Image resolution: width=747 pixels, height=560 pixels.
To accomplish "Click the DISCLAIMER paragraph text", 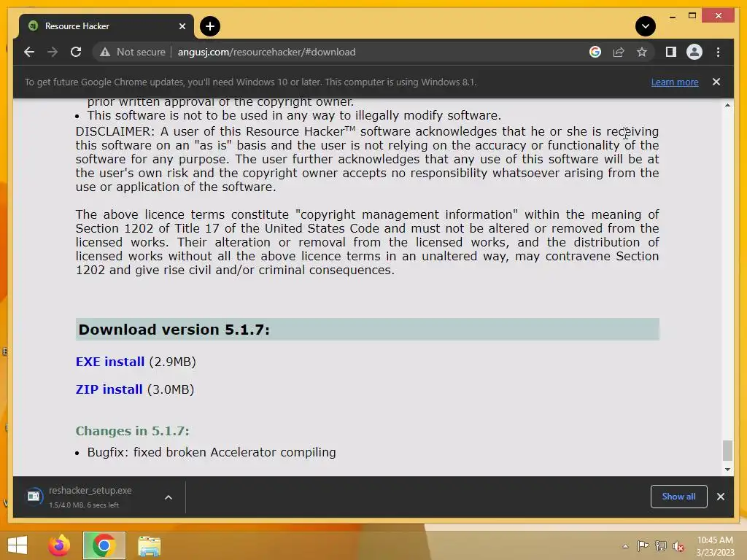I will pos(368,159).
